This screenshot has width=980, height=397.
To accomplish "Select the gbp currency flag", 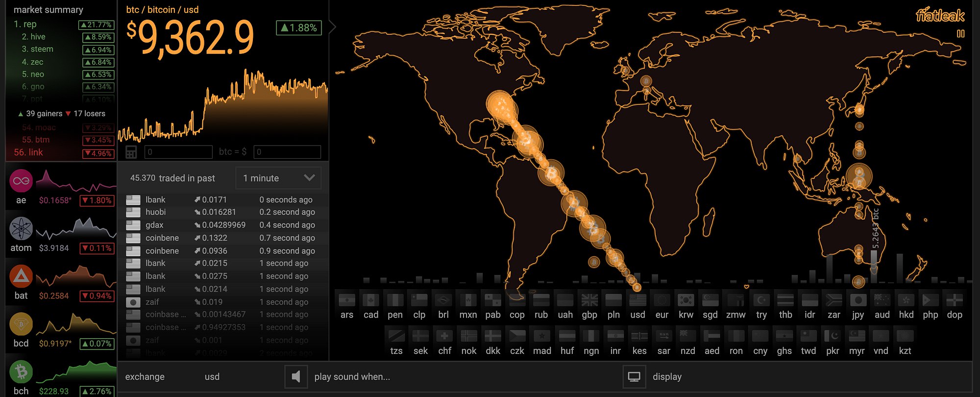I will click(x=589, y=300).
